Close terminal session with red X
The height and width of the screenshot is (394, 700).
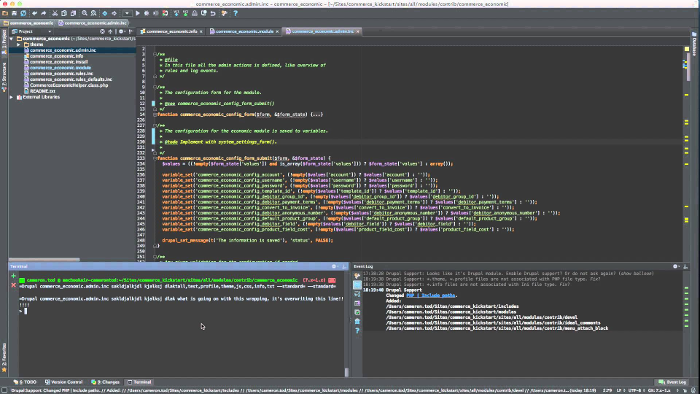coord(13,285)
